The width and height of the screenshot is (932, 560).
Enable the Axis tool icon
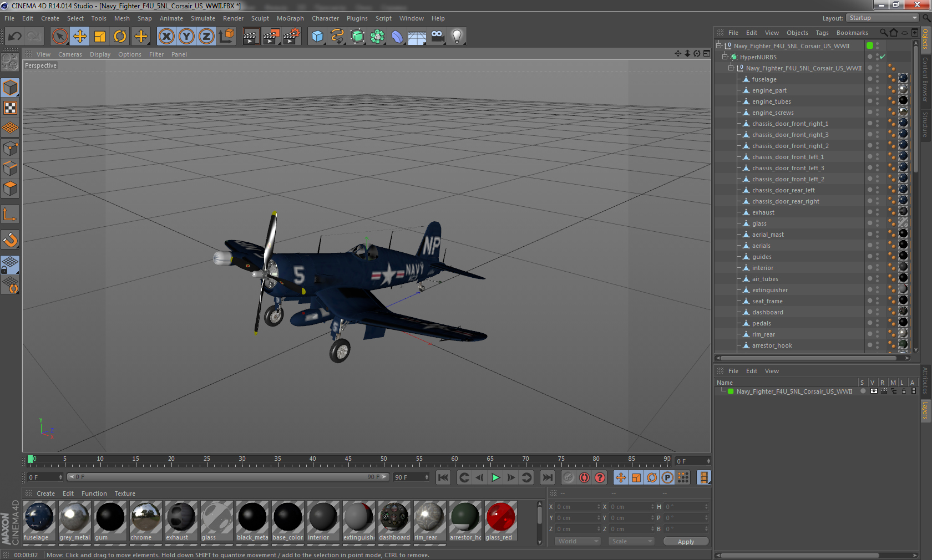click(x=11, y=214)
